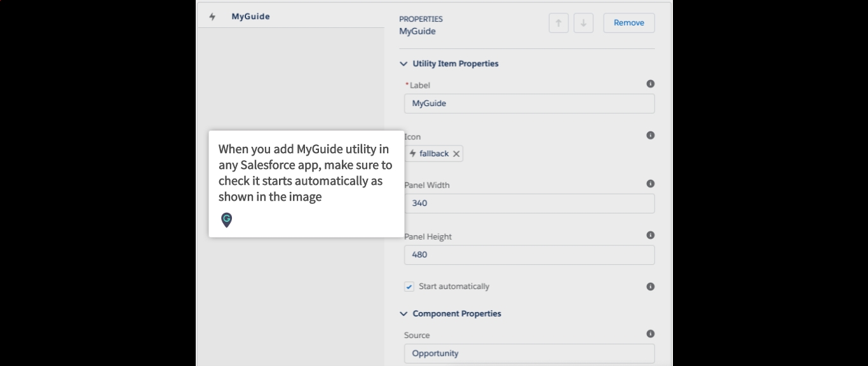Click the Source input field
Screen dimensions: 868x366
[529, 353]
